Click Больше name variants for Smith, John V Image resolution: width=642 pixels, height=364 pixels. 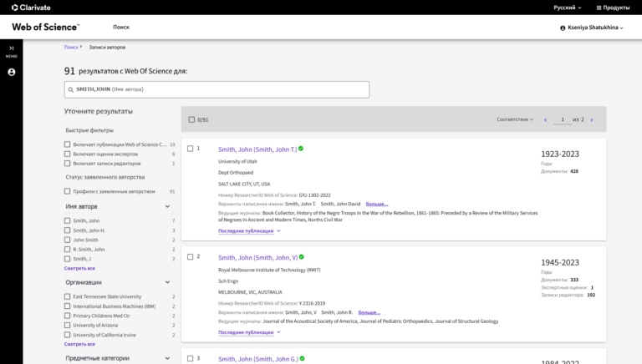coord(369,312)
